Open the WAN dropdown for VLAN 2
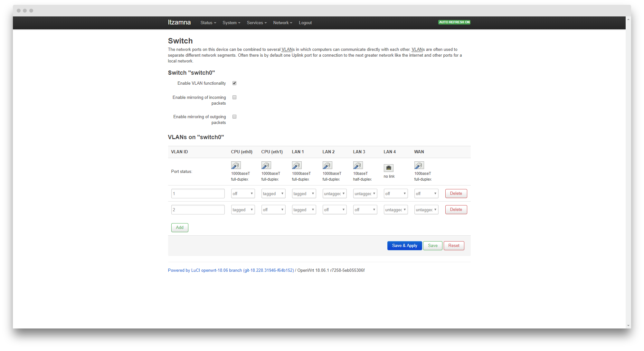Screen dimensions: 644x351 coord(426,209)
